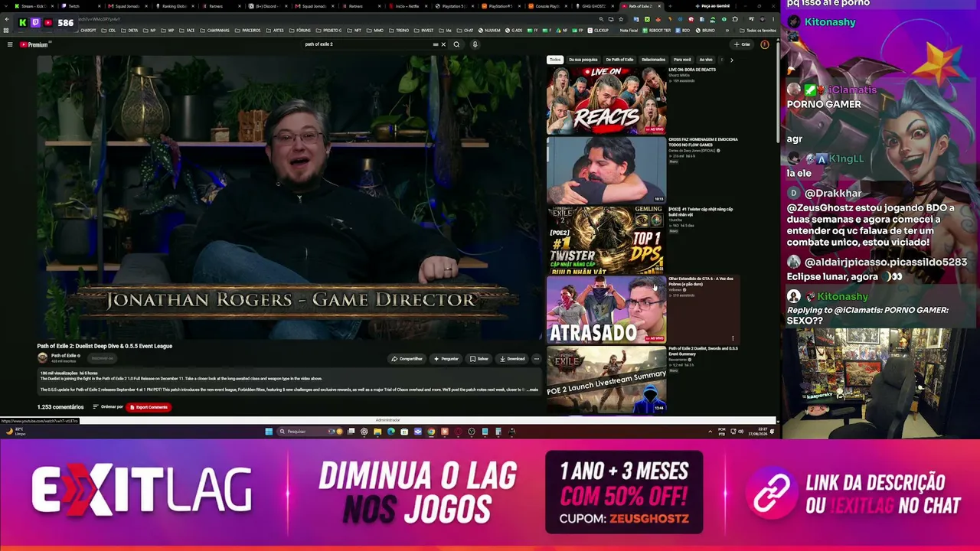
Task: Expand the video description with ...mais
Action: 533,390
